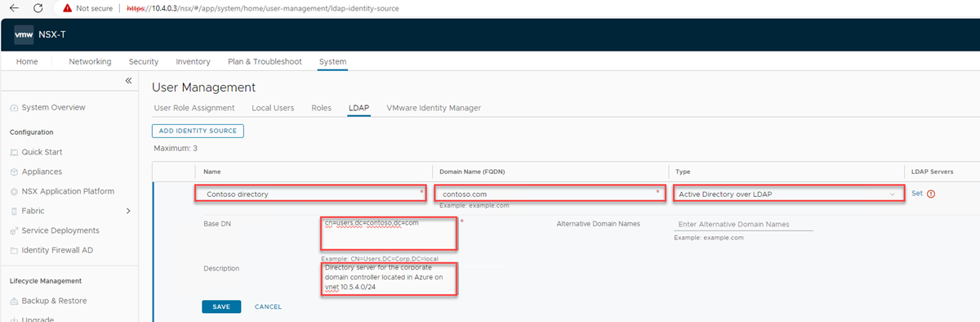Click the NSX Application Platform icon
The image size is (980, 322).
point(14,191)
